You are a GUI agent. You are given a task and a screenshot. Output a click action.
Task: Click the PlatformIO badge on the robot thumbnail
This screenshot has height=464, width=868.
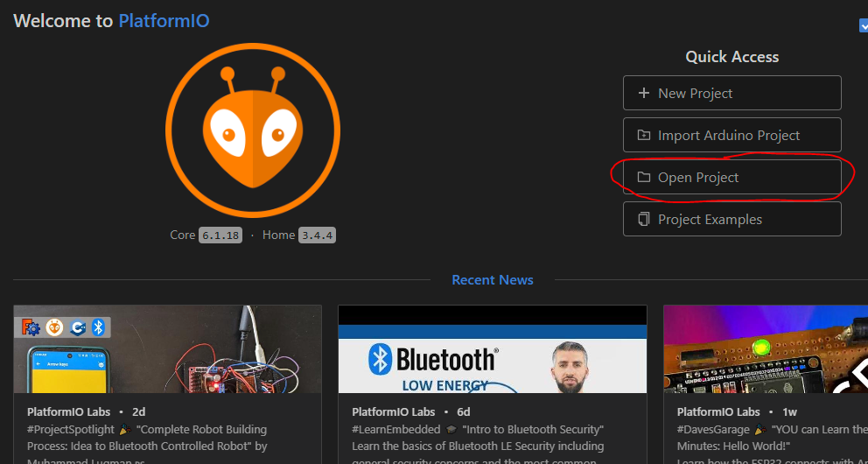coord(54,327)
